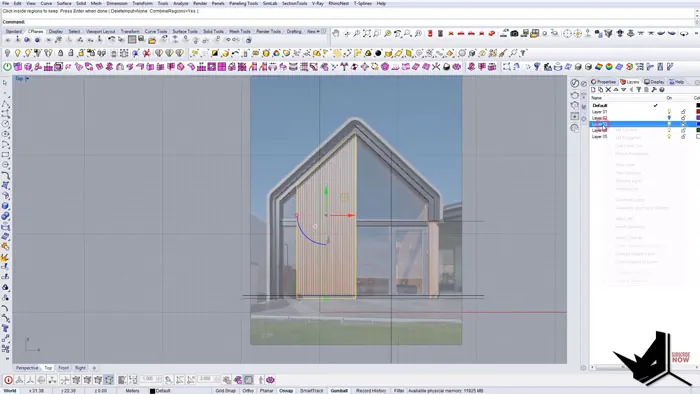Click the New Sublayer icon next to New Layer
Viewport: 700px width, 394px height.
[x=600, y=90]
